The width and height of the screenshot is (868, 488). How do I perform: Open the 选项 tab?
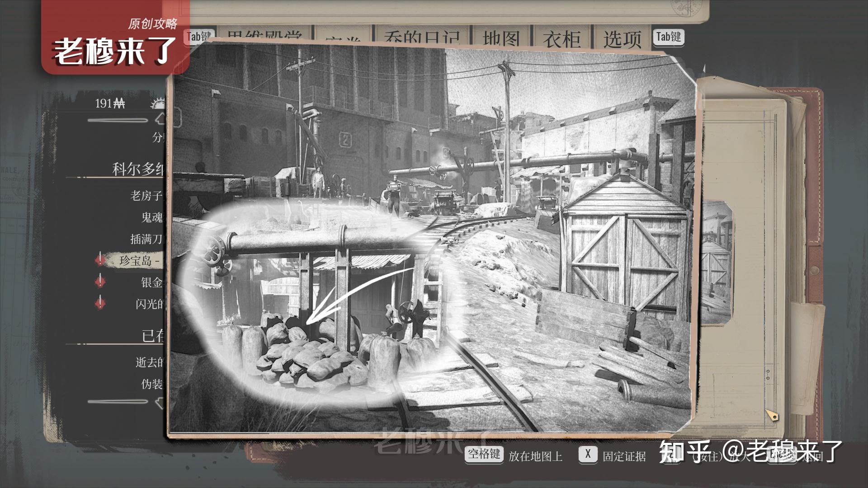coord(623,40)
